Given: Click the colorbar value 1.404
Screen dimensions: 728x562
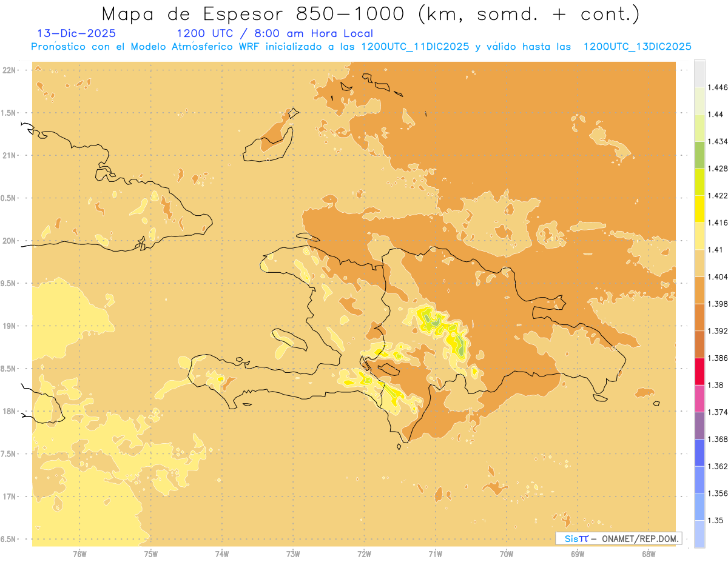Looking at the screenshot, I should (x=718, y=277).
